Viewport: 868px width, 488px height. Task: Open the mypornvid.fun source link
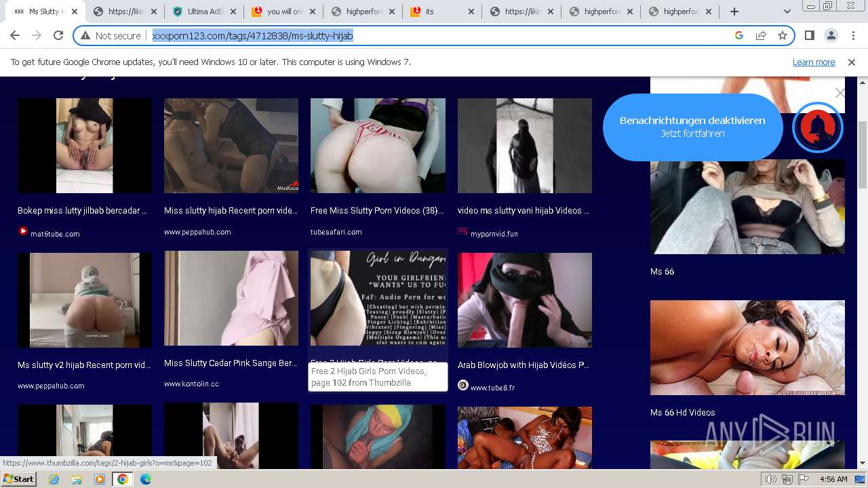(x=494, y=234)
